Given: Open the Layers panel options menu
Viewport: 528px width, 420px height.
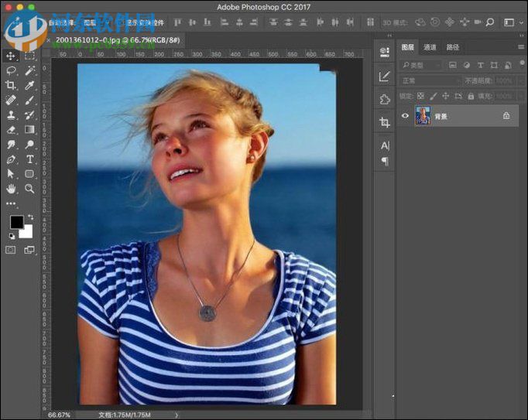Looking at the screenshot, I should 520,47.
